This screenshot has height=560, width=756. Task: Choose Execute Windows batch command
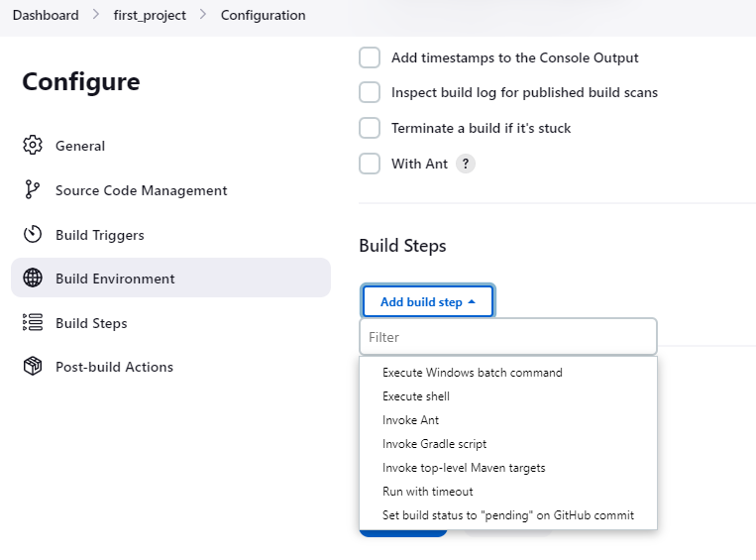click(x=472, y=373)
